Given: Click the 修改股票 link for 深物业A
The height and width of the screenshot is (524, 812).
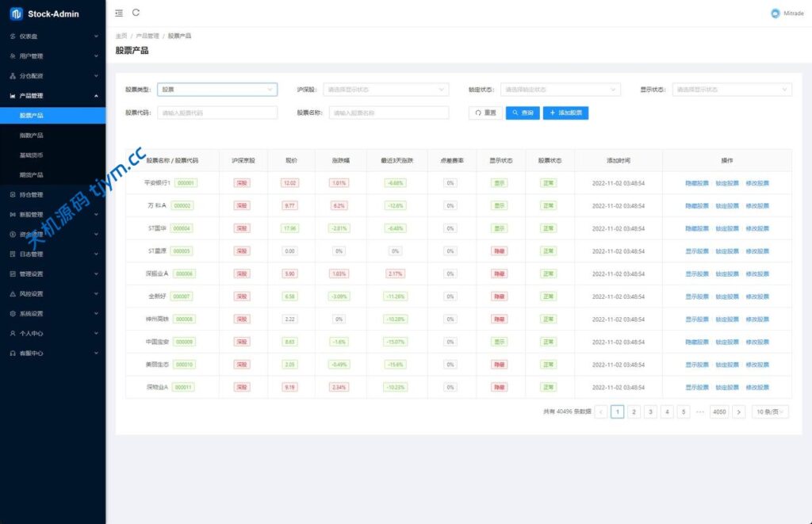Looking at the screenshot, I should (756, 388).
